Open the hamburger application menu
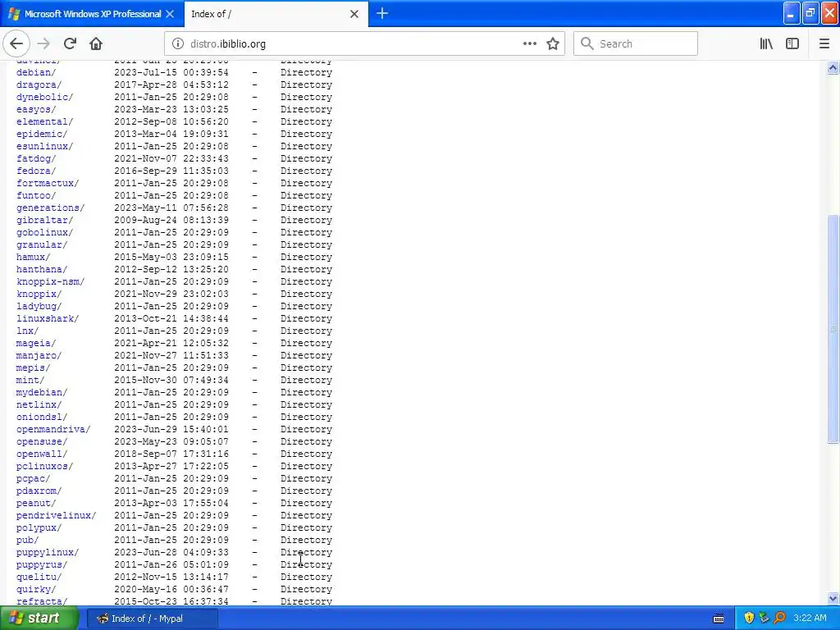The image size is (840, 630). click(824, 44)
